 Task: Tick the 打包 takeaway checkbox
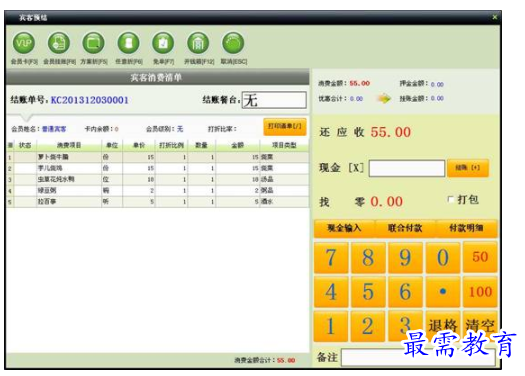point(450,200)
